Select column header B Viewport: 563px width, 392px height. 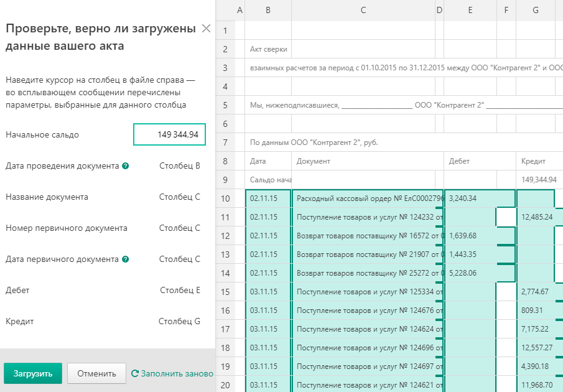click(268, 11)
